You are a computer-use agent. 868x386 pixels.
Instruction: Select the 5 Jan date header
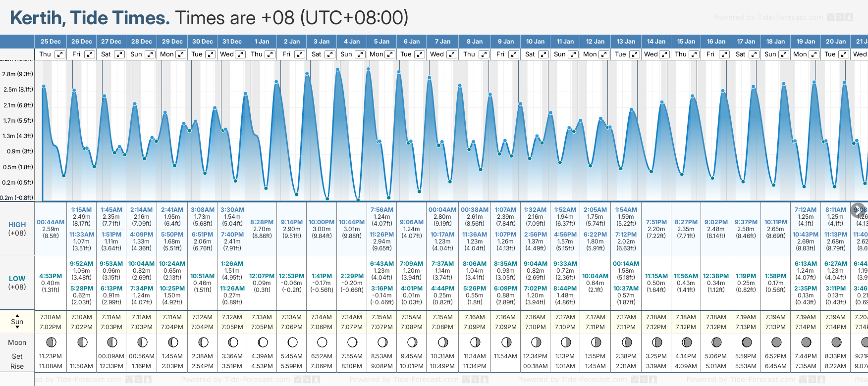(381, 42)
